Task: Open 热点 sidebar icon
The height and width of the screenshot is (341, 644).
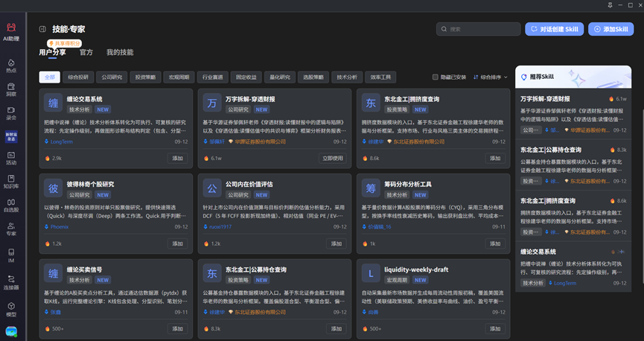Action: click(x=11, y=66)
